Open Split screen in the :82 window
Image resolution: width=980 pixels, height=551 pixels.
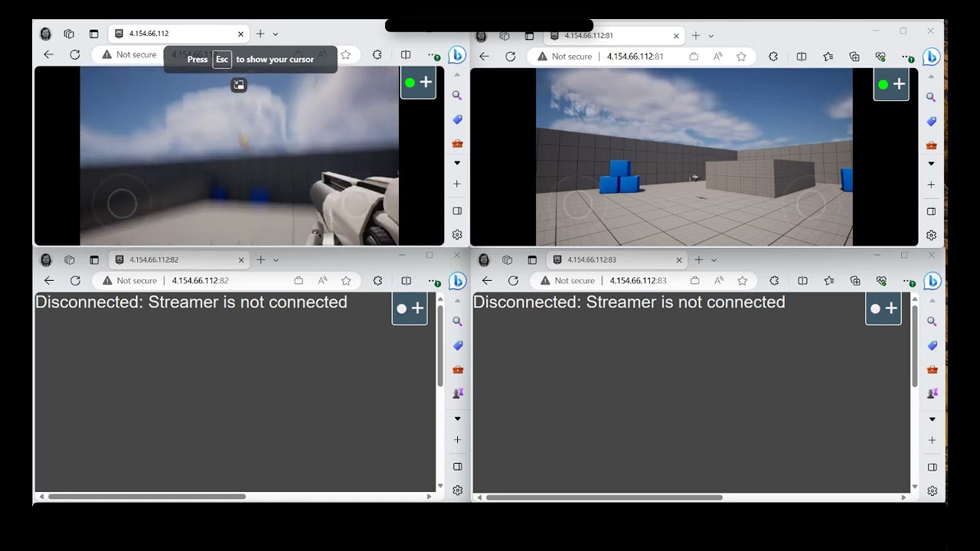[406, 281]
